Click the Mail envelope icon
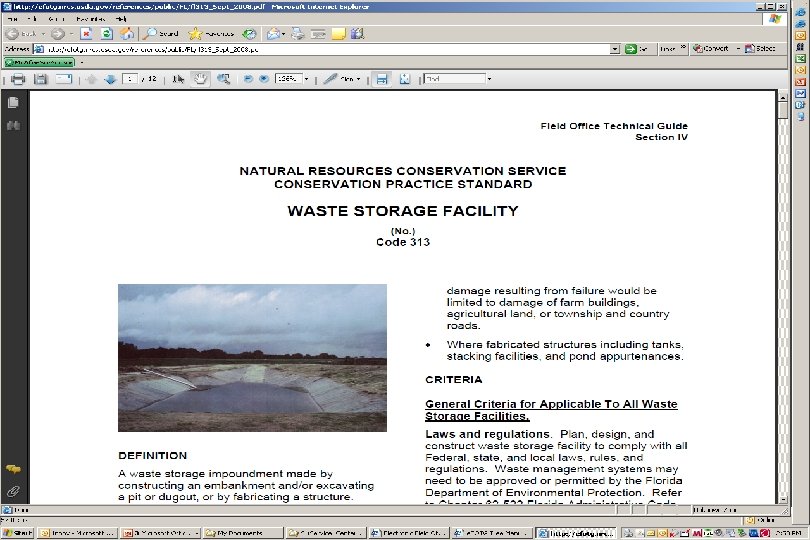810x540 pixels. tap(273, 34)
